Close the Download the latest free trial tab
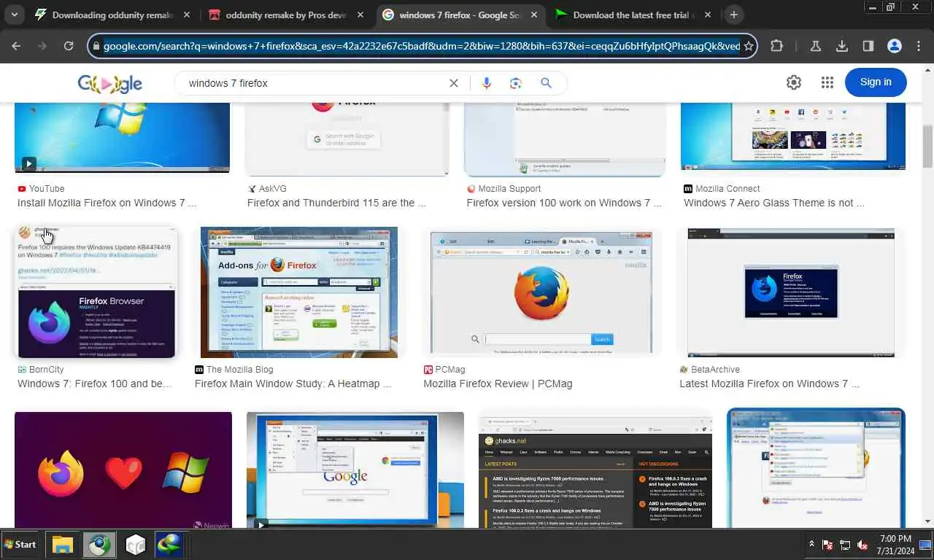Viewport: 934px width, 560px height. click(707, 15)
